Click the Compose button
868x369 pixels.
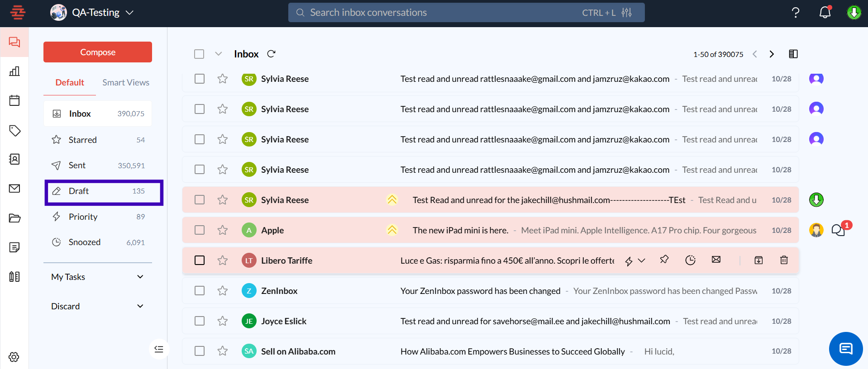coord(98,52)
